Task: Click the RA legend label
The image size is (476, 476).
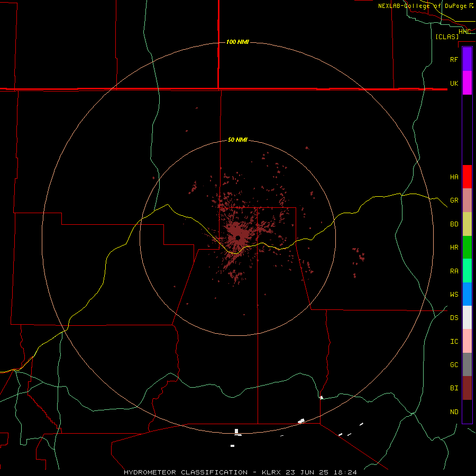Action: click(x=454, y=271)
